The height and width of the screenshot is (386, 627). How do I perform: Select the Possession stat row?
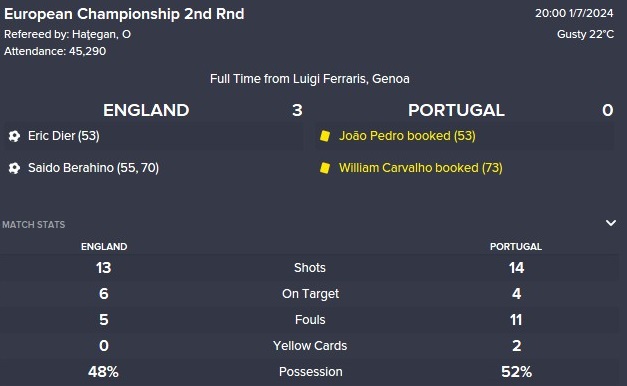(310, 372)
